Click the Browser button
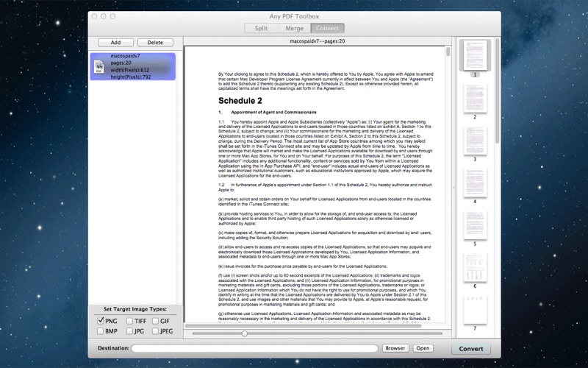 (395, 348)
